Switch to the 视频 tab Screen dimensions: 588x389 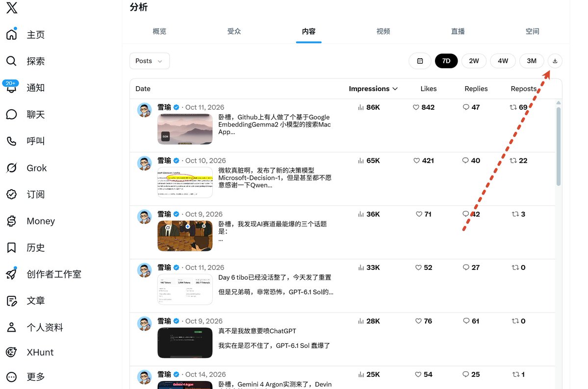coord(383,31)
